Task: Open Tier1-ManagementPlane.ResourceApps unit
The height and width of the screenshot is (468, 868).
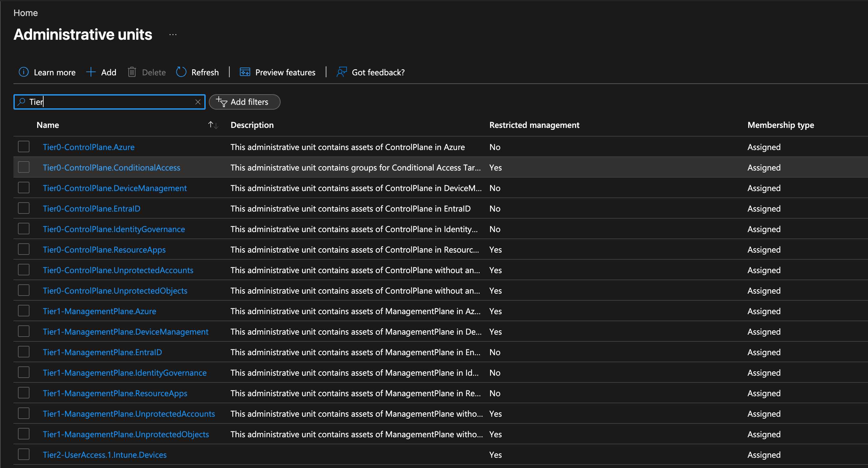Action: [115, 394]
